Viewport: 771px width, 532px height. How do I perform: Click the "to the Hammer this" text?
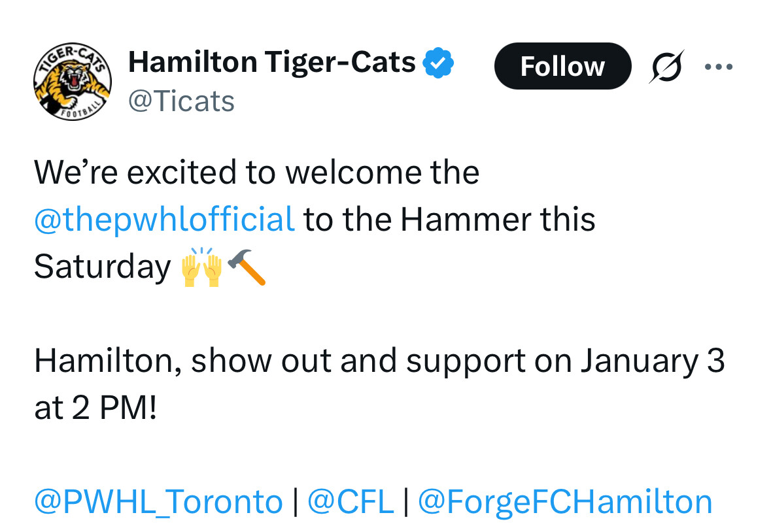(x=449, y=220)
